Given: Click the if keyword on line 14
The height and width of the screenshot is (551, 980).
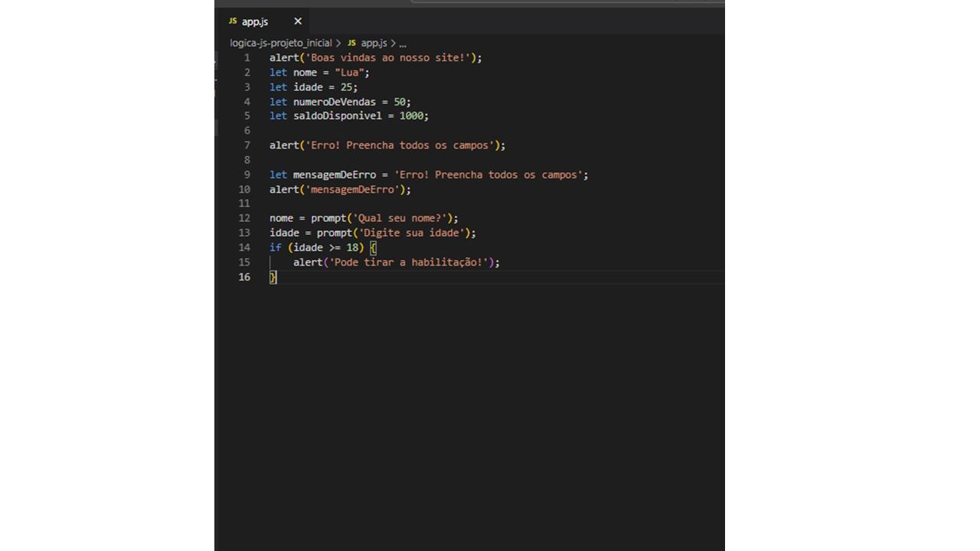Looking at the screenshot, I should pyautogui.click(x=276, y=247).
